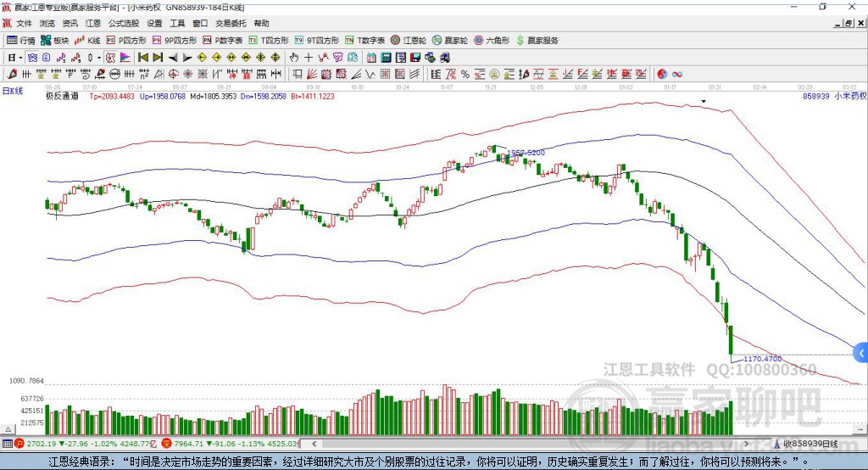
Task: Activate the crosshair cursor tool
Action: pos(309,58)
